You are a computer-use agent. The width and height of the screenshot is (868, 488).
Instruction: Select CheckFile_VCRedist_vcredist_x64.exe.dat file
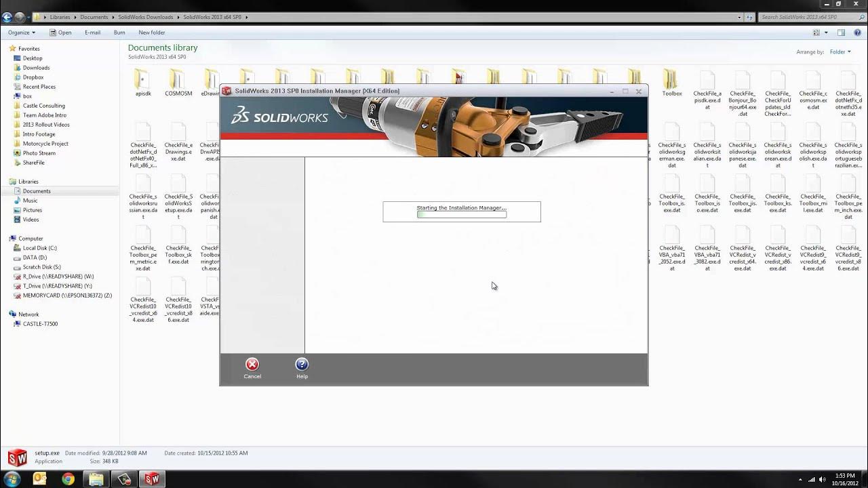click(743, 247)
